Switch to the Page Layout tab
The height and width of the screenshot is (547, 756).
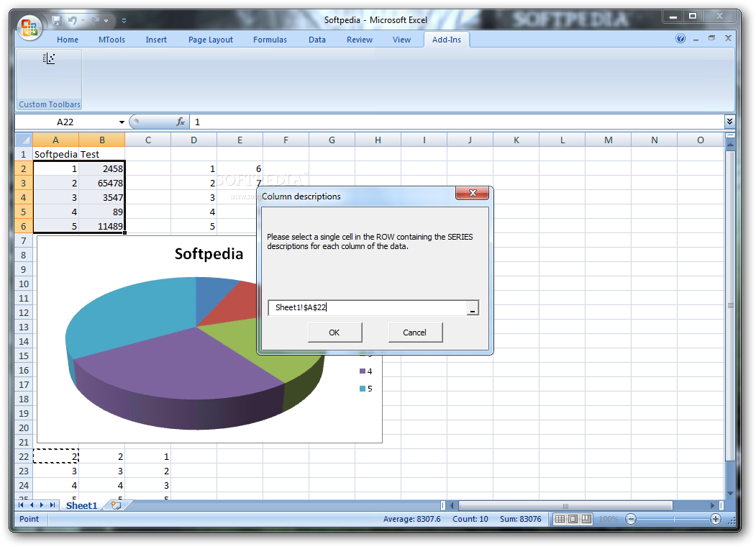(211, 40)
